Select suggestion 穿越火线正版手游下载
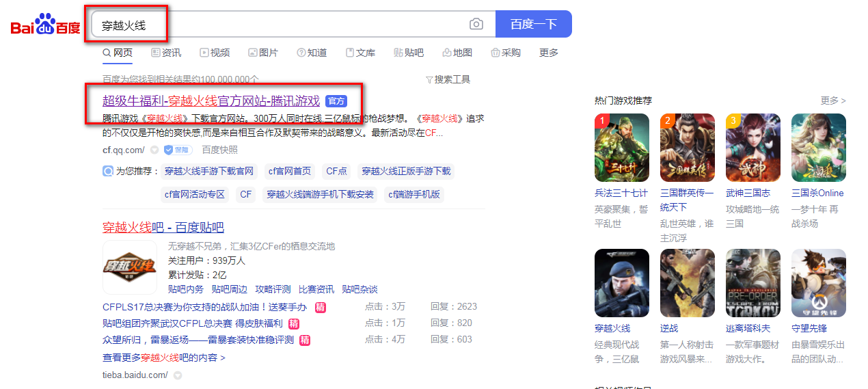Screen dimensions: 868x389 pyautogui.click(x=406, y=171)
